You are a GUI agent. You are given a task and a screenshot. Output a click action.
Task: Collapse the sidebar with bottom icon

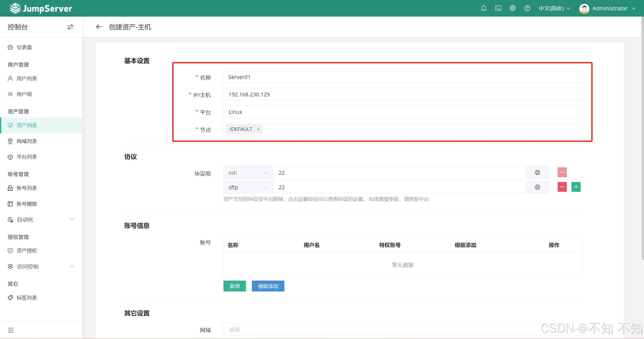(x=11, y=330)
